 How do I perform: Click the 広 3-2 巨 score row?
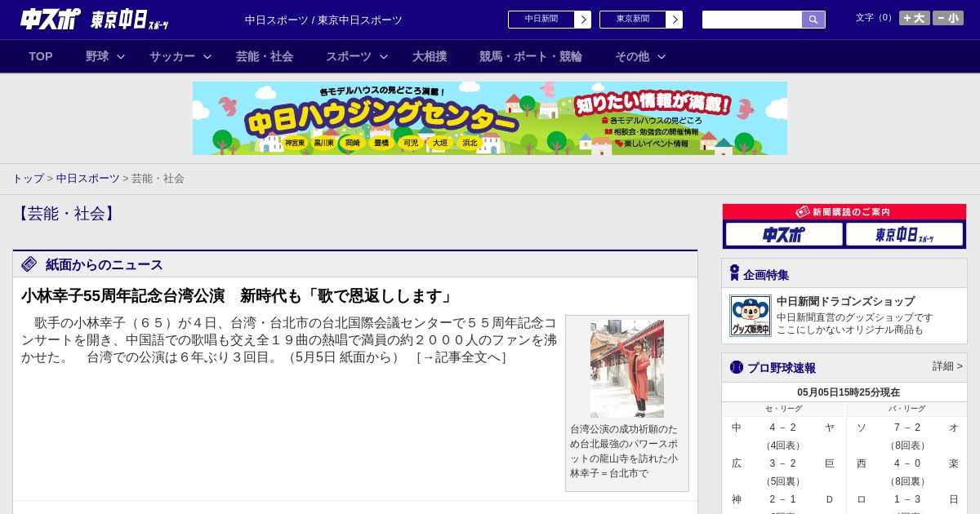pyautogui.click(x=783, y=463)
